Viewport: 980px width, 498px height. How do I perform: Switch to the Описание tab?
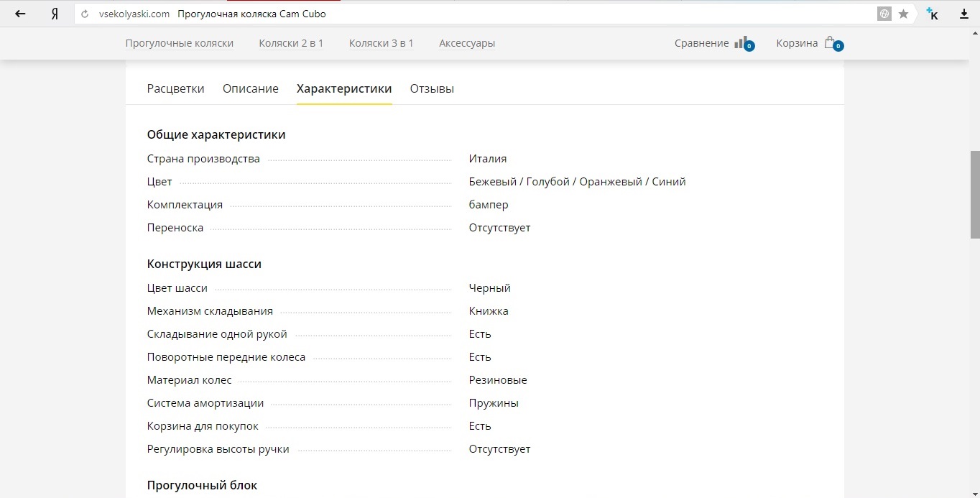[x=251, y=88]
